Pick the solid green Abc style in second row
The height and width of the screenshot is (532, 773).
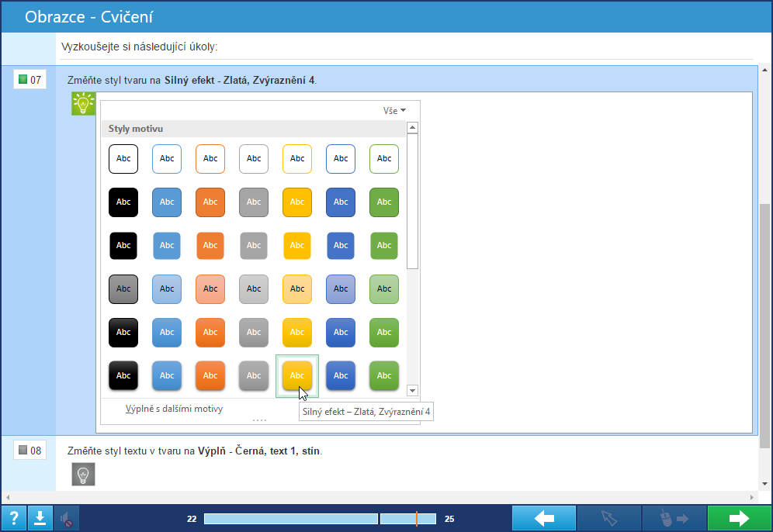(384, 202)
